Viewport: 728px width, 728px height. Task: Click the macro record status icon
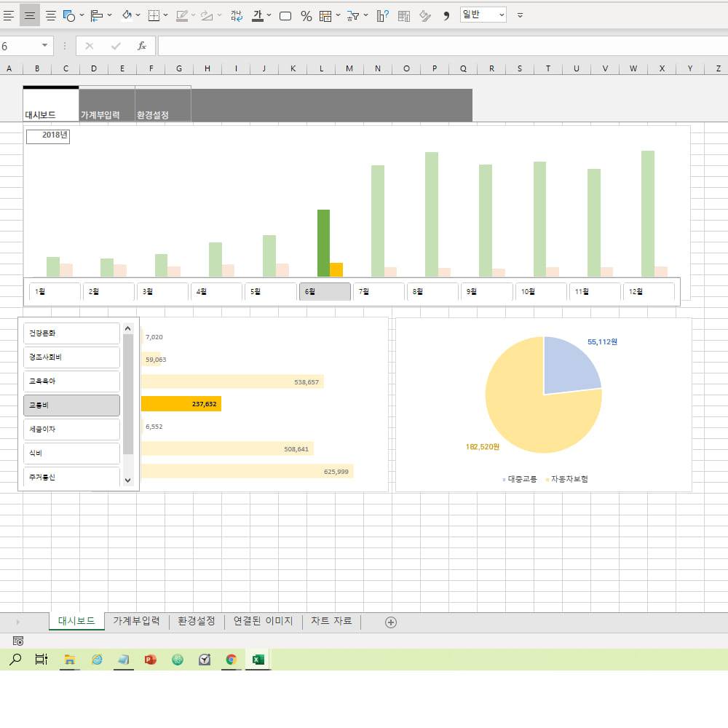click(18, 641)
